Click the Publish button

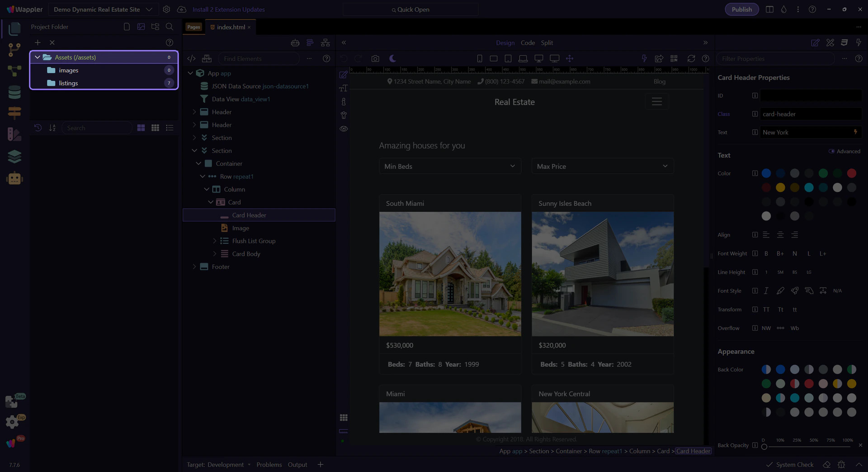(x=741, y=10)
